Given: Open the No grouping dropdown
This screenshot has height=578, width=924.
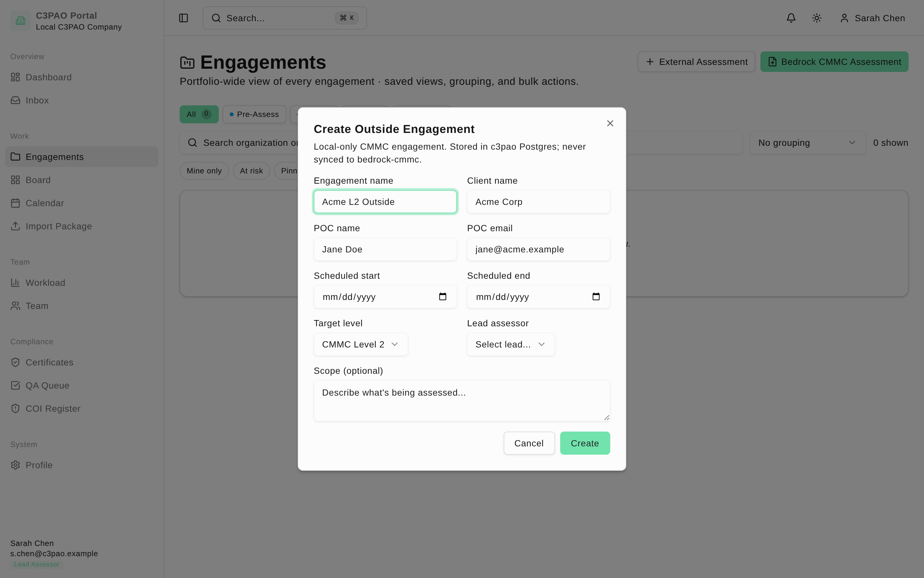Looking at the screenshot, I should point(807,143).
